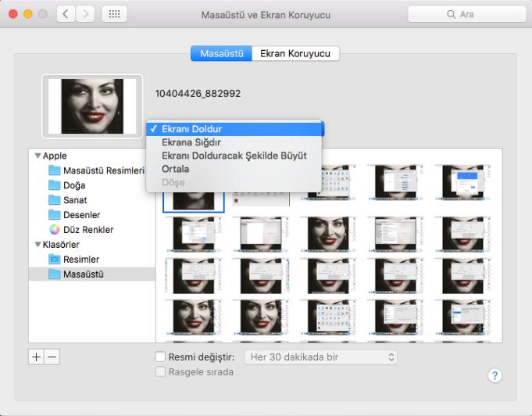Open the Her 30 dakikada bir dropdown
The image size is (532, 416).
[x=320, y=357]
